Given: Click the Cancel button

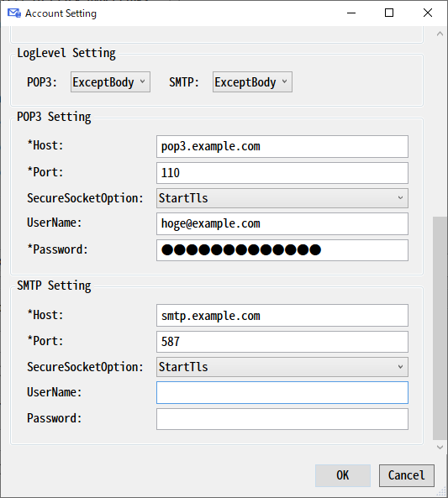Looking at the screenshot, I should pyautogui.click(x=406, y=475).
